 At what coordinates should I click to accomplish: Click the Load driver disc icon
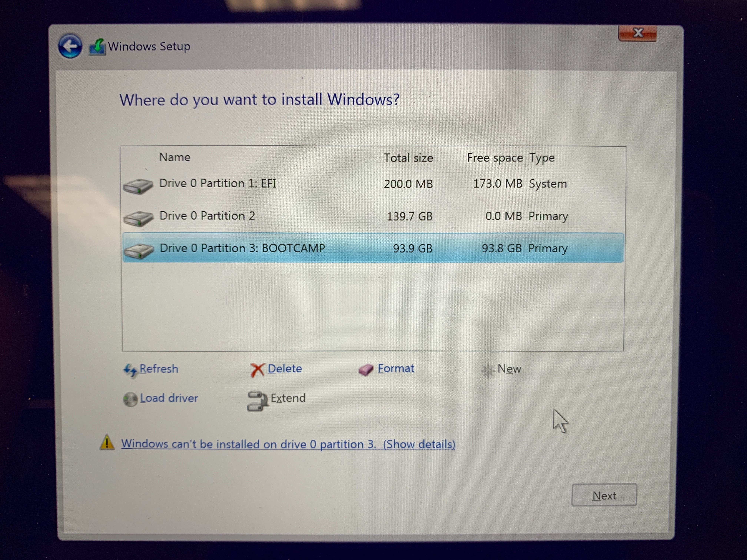(x=130, y=400)
